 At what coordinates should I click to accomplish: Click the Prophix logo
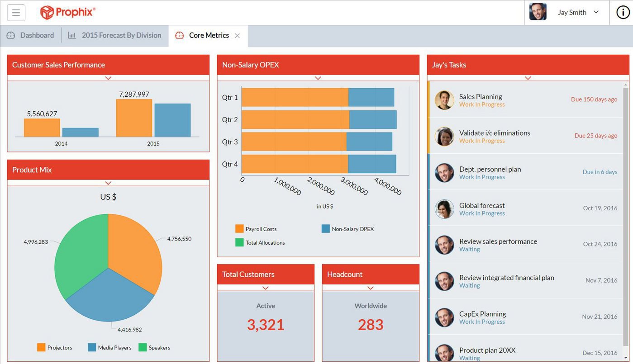(x=67, y=13)
